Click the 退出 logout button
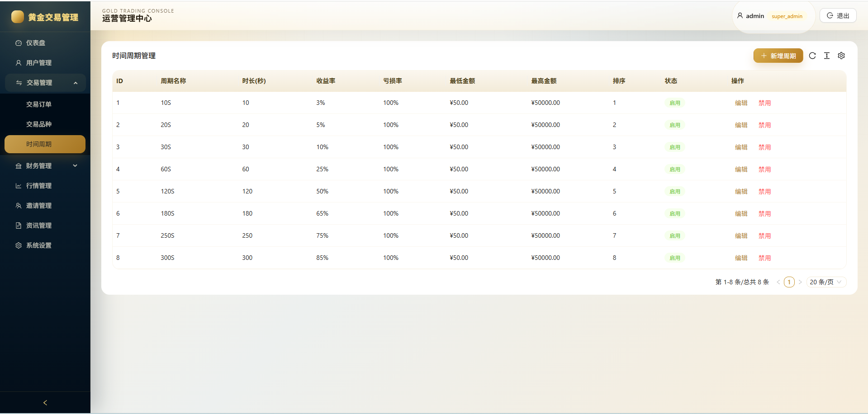Image resolution: width=868 pixels, height=414 pixels. click(x=838, y=15)
